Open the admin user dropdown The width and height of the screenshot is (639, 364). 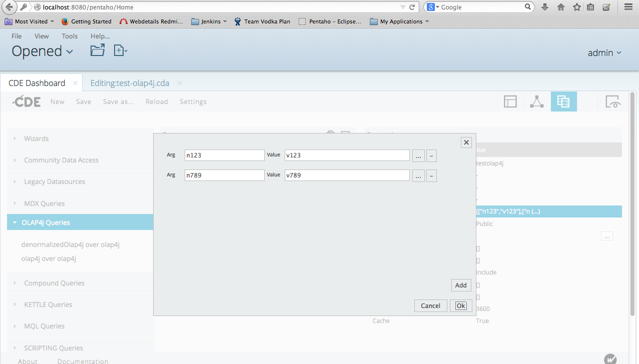tap(604, 52)
